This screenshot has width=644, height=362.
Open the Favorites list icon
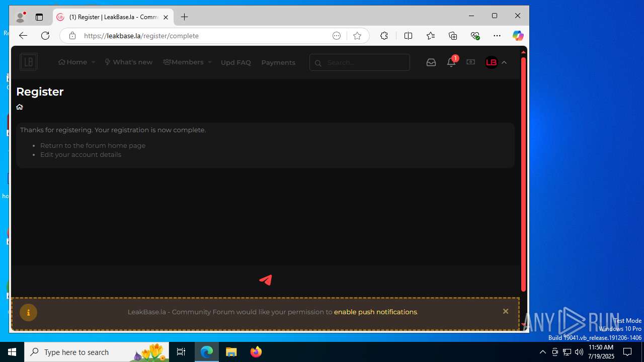[431, 36]
